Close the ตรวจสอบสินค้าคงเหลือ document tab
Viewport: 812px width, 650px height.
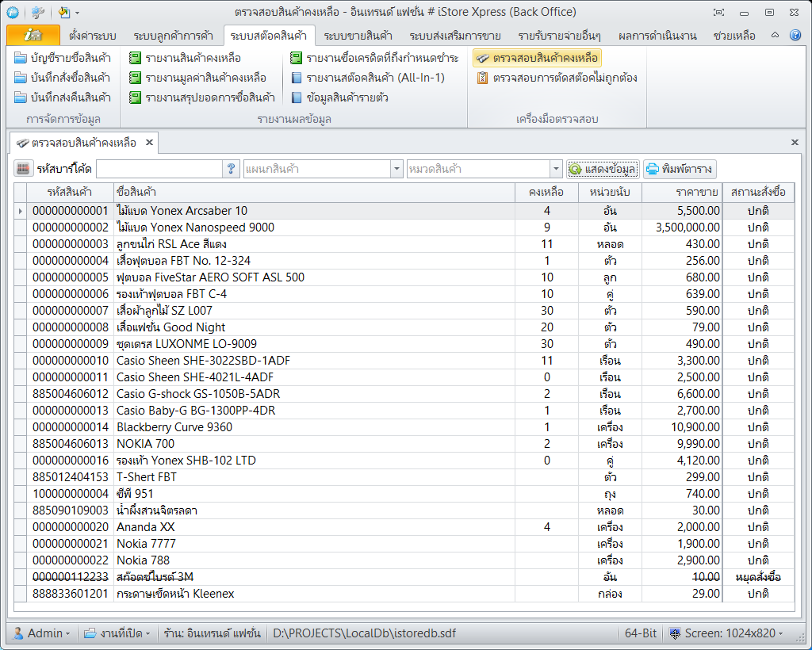coord(149,143)
